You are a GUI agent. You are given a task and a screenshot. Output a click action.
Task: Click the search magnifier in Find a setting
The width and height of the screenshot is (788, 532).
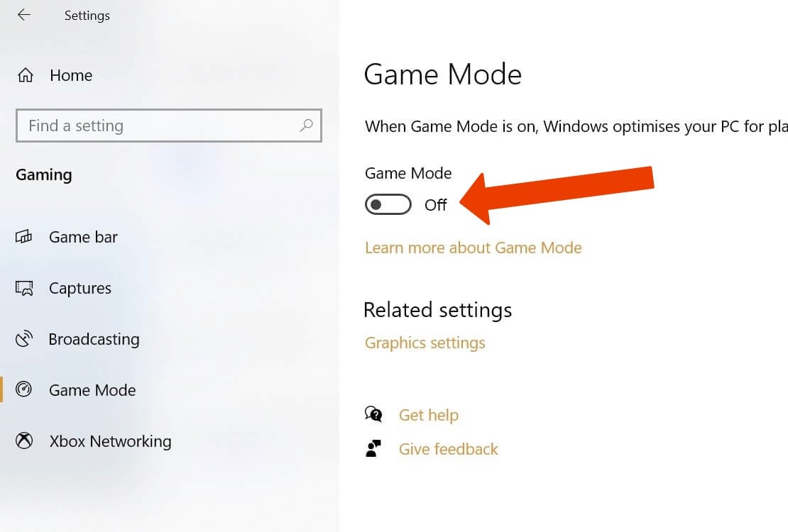pos(307,126)
